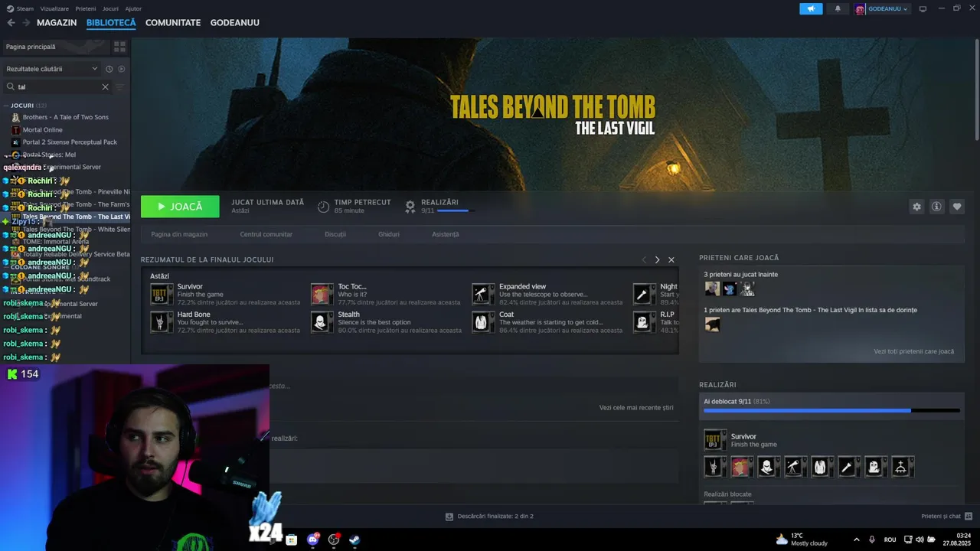Select Brothers - A Tale of Two Sons
The image size is (980, 551).
click(65, 117)
